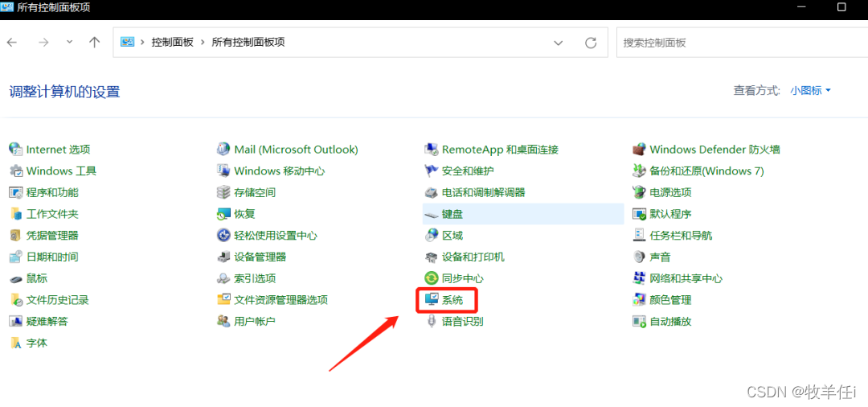Open the 鼠标 mouse icon

[16, 278]
